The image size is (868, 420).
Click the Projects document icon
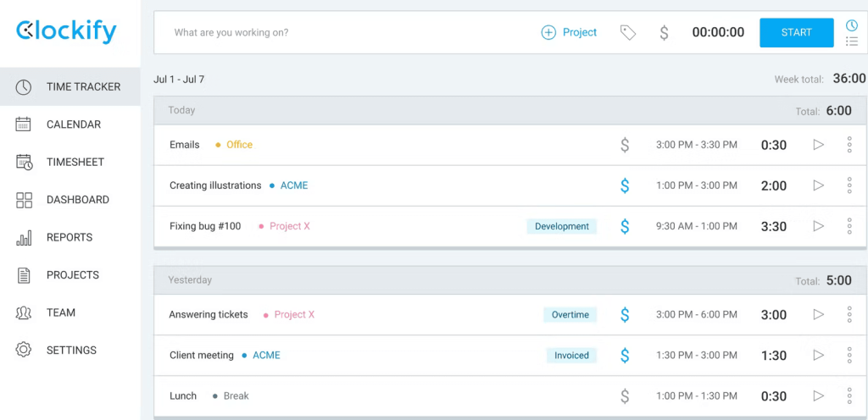click(23, 275)
